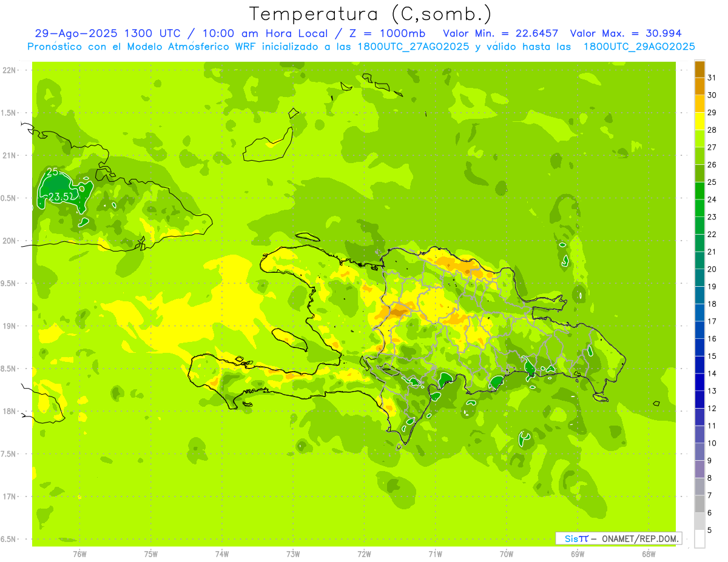Click the 73W longitude axis label

(293, 554)
